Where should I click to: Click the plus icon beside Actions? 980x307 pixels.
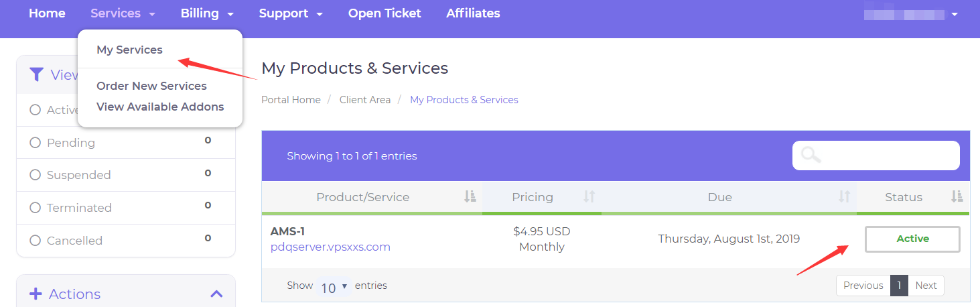coord(36,294)
